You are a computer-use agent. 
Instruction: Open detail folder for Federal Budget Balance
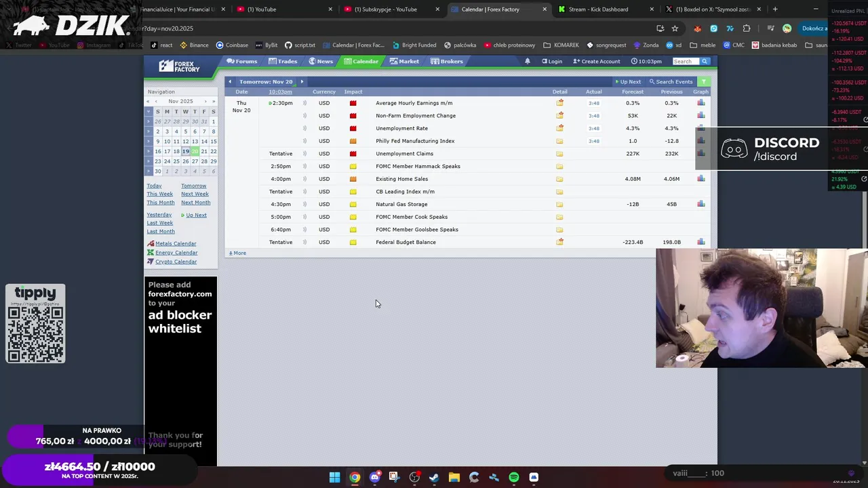pyautogui.click(x=559, y=242)
